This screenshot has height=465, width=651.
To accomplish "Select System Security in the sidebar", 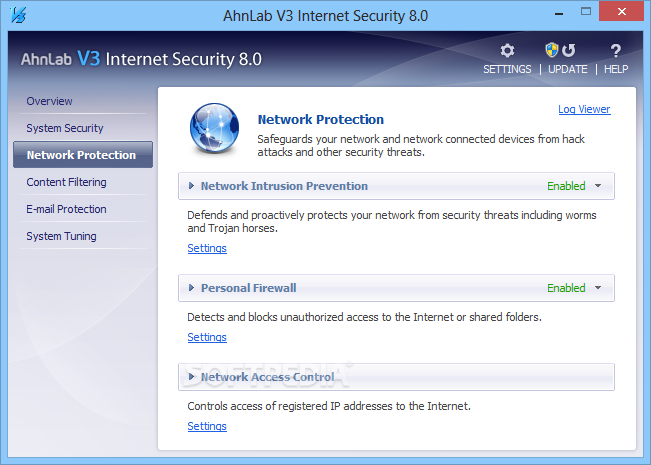I will 65,128.
